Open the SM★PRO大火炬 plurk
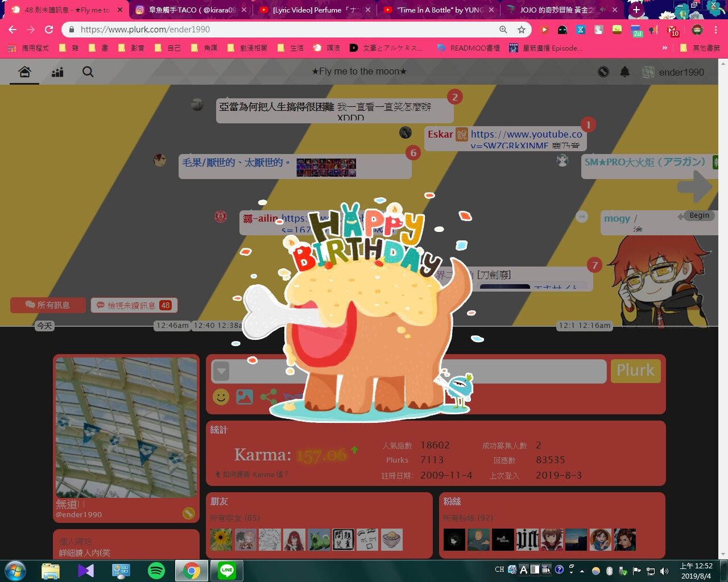This screenshot has width=728, height=582. pos(649,167)
